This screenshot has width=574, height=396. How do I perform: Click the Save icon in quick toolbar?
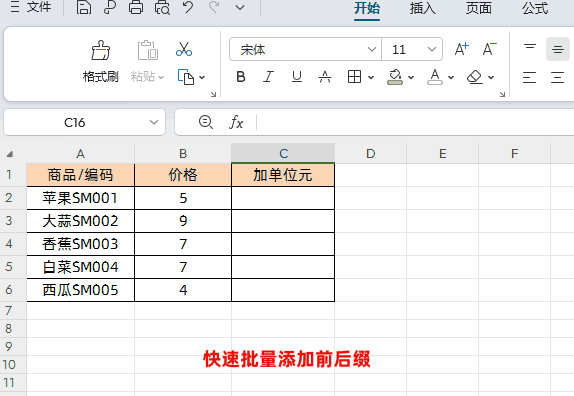pyautogui.click(x=84, y=7)
